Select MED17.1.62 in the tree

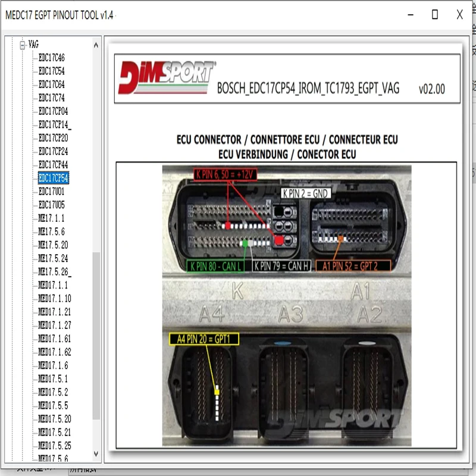tap(55, 352)
